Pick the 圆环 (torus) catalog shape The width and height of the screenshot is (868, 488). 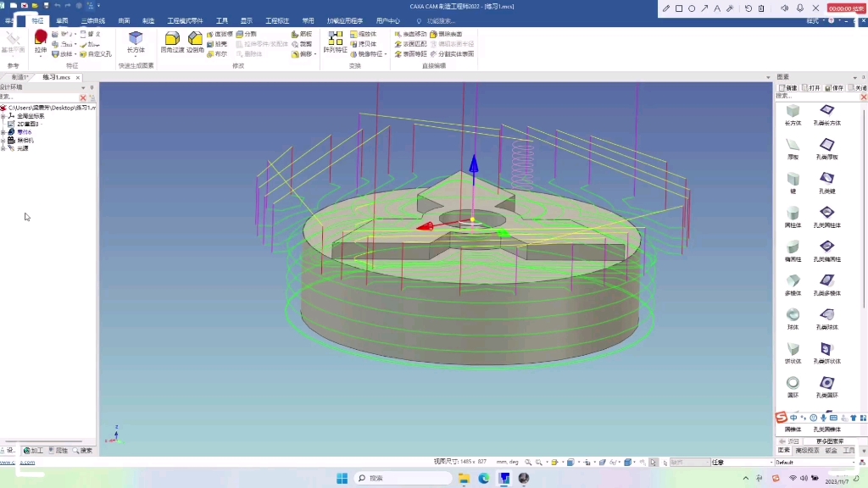(793, 387)
